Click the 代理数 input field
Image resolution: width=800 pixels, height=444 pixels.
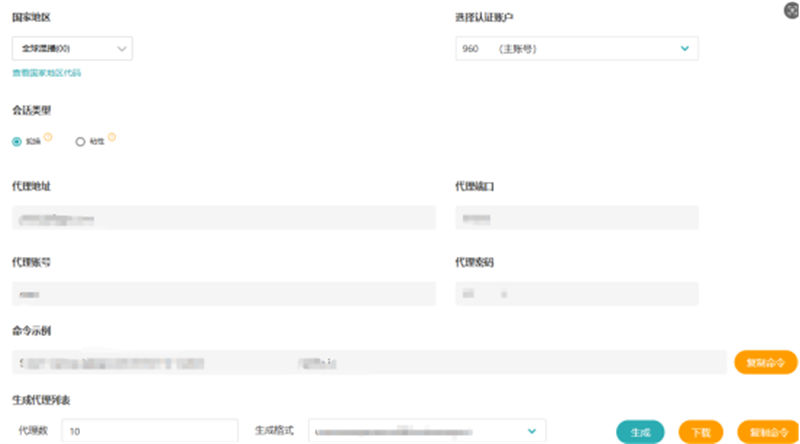pyautogui.click(x=148, y=431)
